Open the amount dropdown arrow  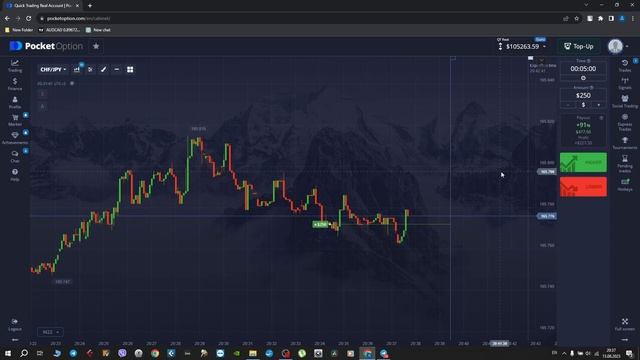click(599, 105)
